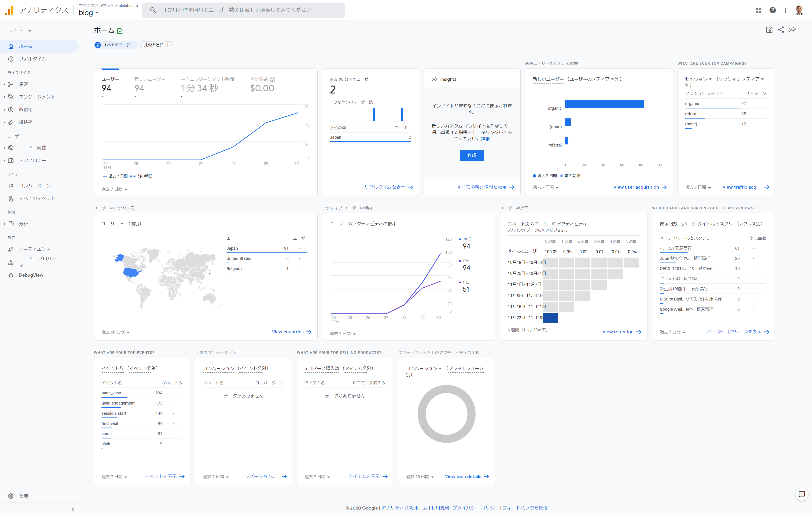This screenshot has height=516, width=812.
Task: Select ホーム in the sidebar
Action: pyautogui.click(x=39, y=46)
